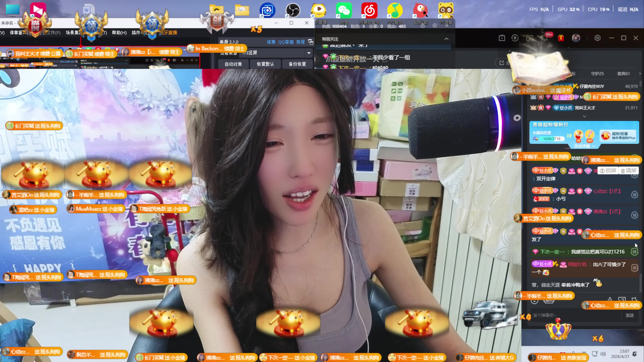Click the 自动对焦 button
The image size is (644, 362).
(233, 64)
